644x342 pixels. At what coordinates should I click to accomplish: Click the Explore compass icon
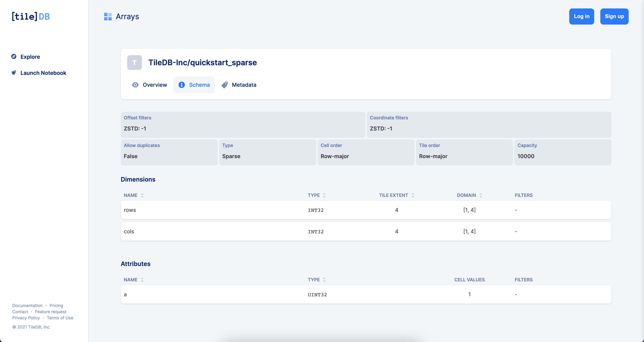coord(14,57)
